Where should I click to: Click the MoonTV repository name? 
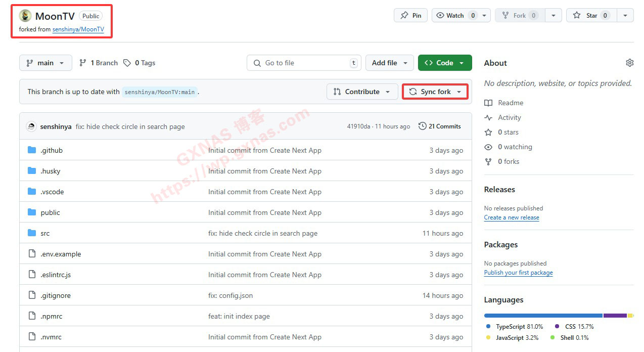point(55,16)
